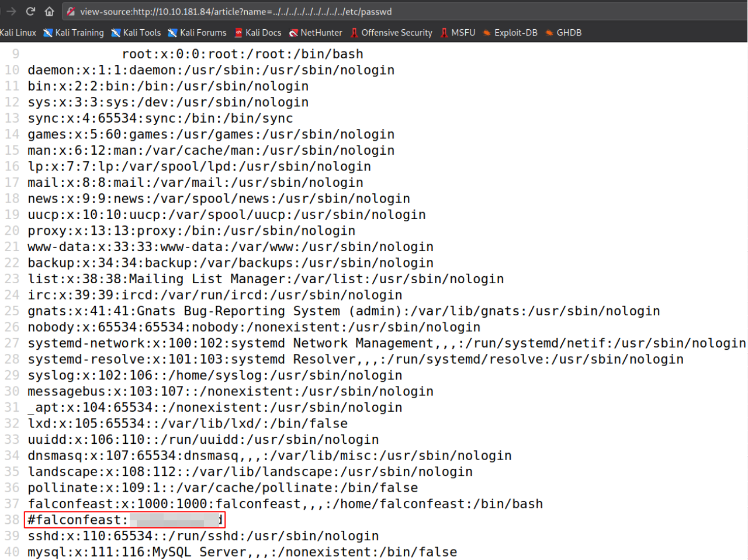The image size is (748, 560).
Task: Click the Kali Forums bookmark favicon
Action: click(172, 33)
